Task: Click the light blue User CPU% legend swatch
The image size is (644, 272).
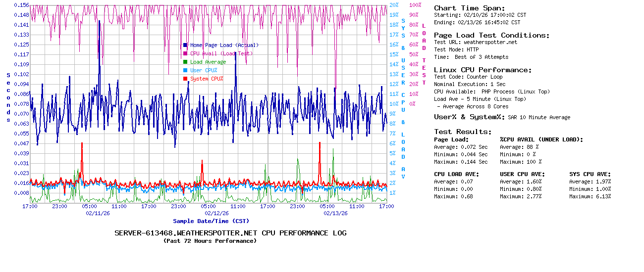Action: tap(185, 70)
